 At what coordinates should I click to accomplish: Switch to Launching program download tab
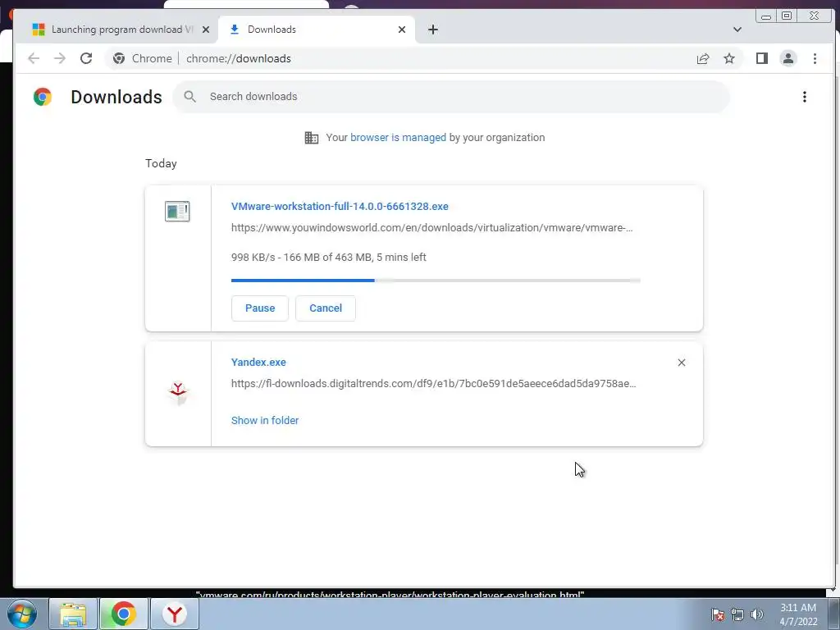coord(116,30)
